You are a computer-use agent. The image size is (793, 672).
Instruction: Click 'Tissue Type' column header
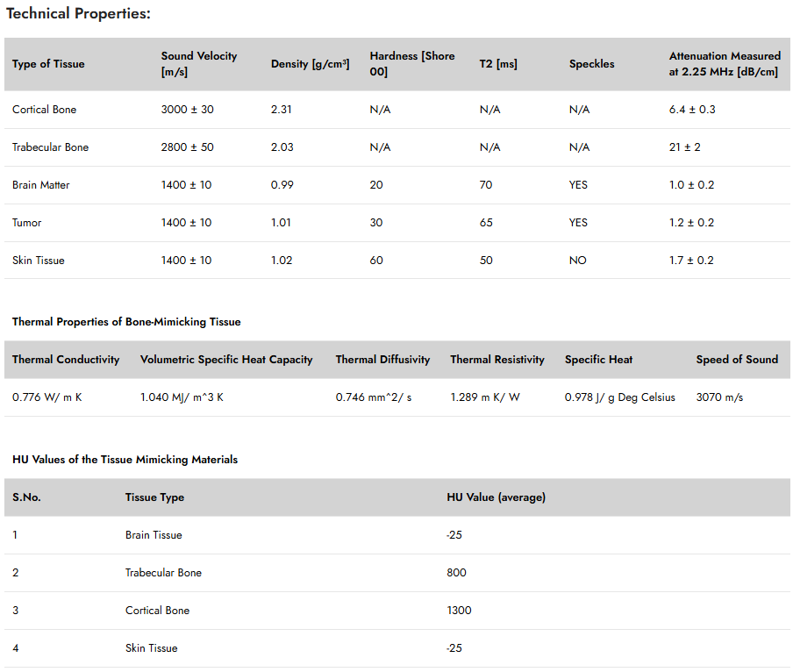coord(154,497)
